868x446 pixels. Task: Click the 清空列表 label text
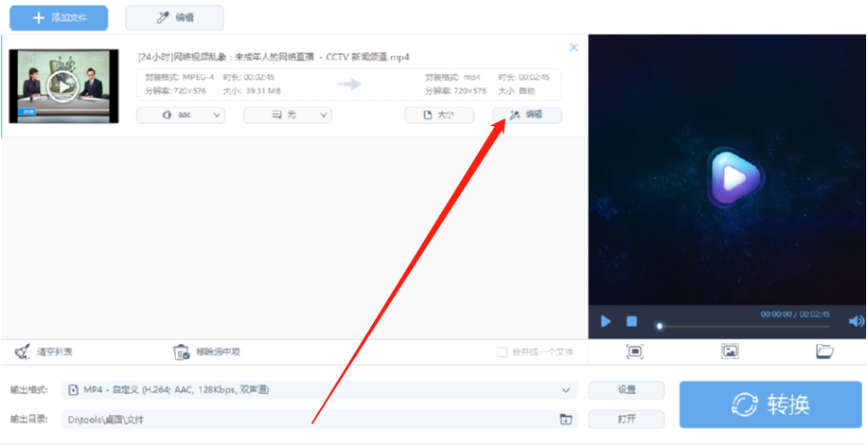(55, 352)
